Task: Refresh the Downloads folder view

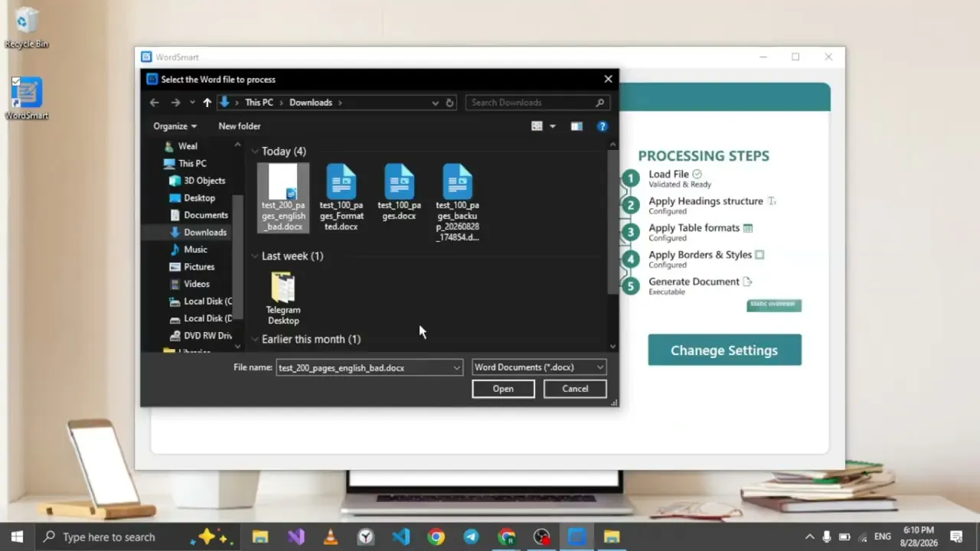Action: pyautogui.click(x=449, y=103)
